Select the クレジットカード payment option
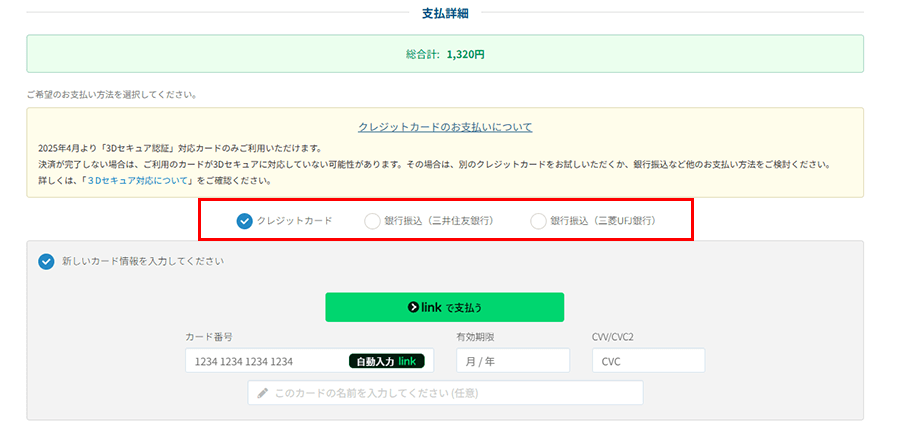This screenshot has height=430, width=900. 245,220
